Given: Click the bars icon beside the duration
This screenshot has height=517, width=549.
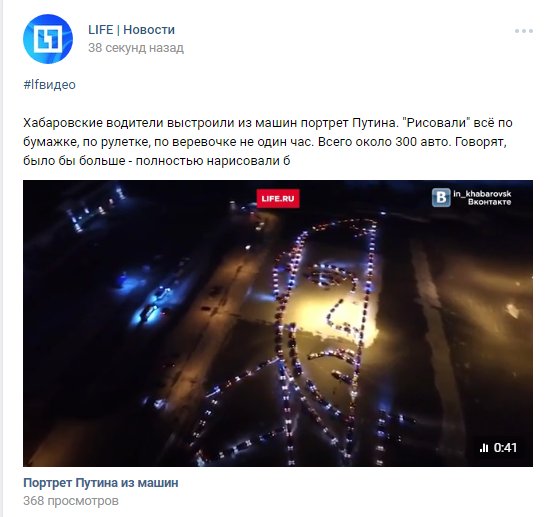Looking at the screenshot, I should tap(484, 448).
